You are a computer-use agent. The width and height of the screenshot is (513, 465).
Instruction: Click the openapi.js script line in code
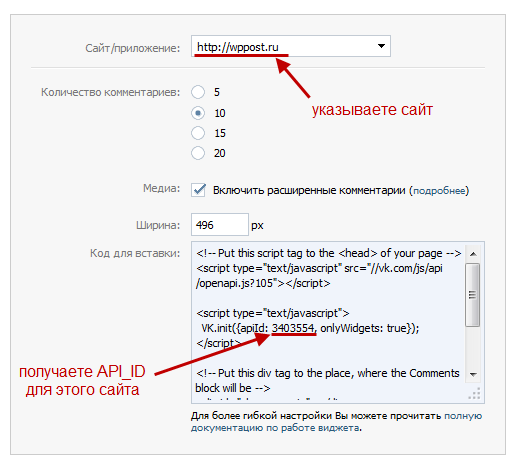click(319, 276)
